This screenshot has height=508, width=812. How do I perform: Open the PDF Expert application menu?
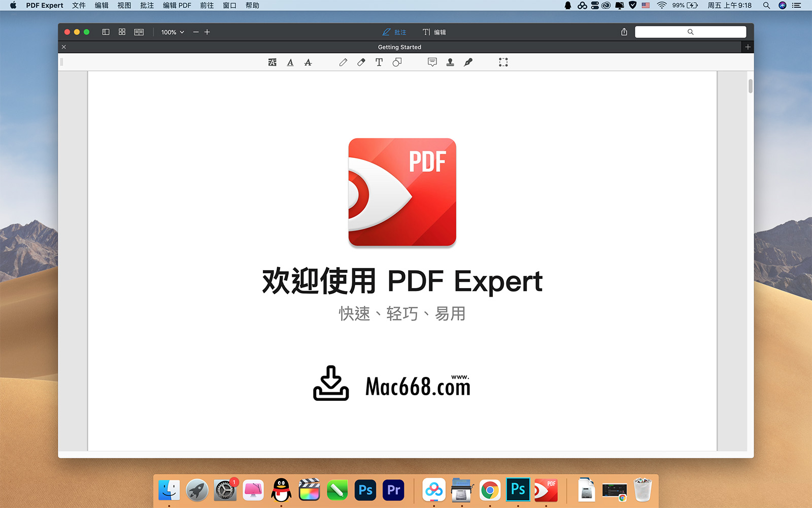pos(45,6)
